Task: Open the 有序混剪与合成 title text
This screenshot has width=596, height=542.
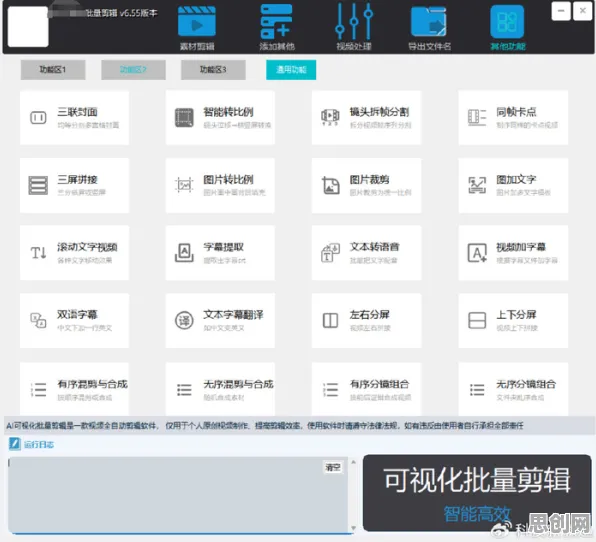Action: [92, 384]
